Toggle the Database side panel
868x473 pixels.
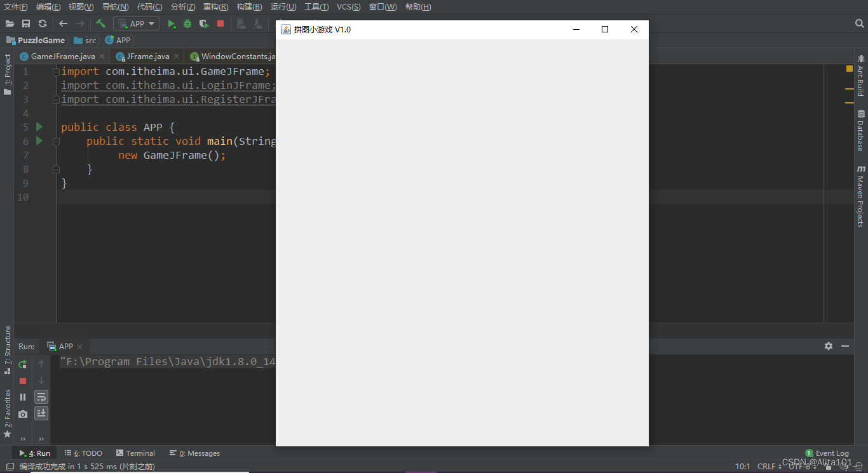click(x=860, y=130)
